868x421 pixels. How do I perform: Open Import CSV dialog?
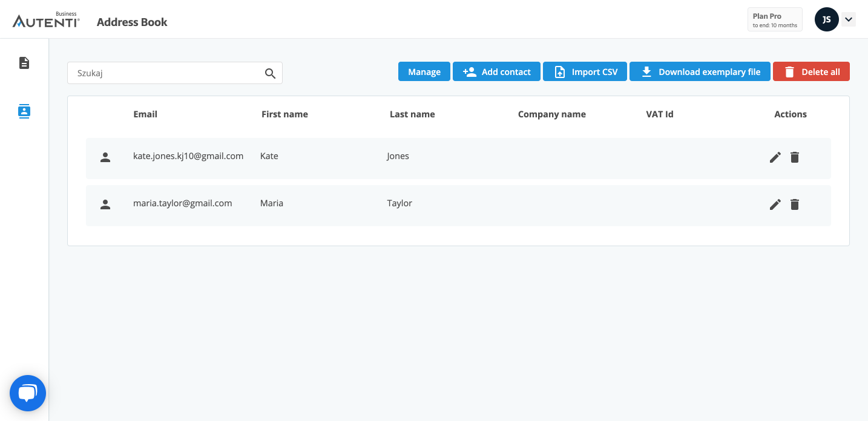[x=585, y=72]
